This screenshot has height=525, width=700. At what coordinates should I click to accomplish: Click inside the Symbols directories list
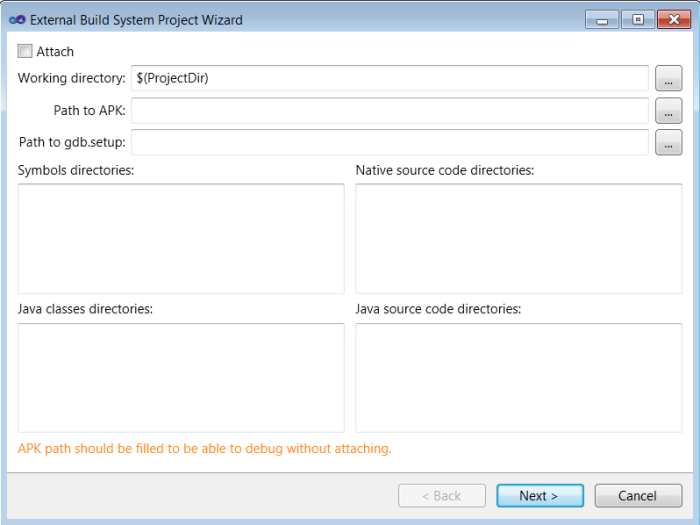pyautogui.click(x=181, y=238)
